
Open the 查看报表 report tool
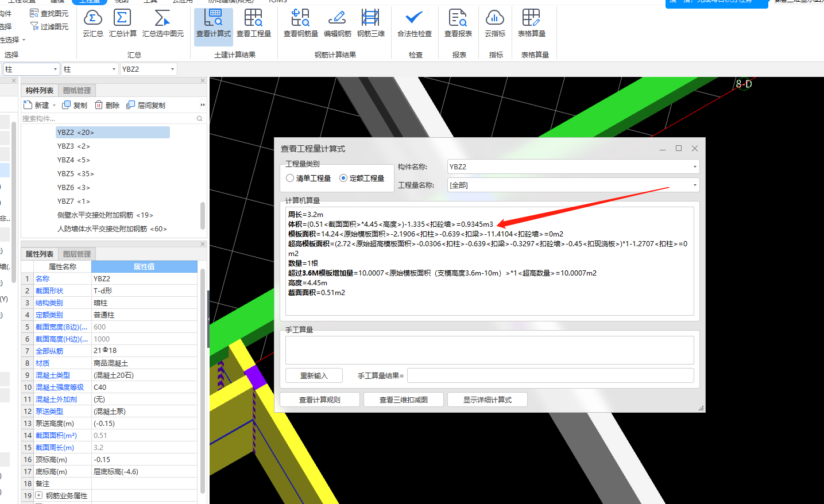point(458,24)
